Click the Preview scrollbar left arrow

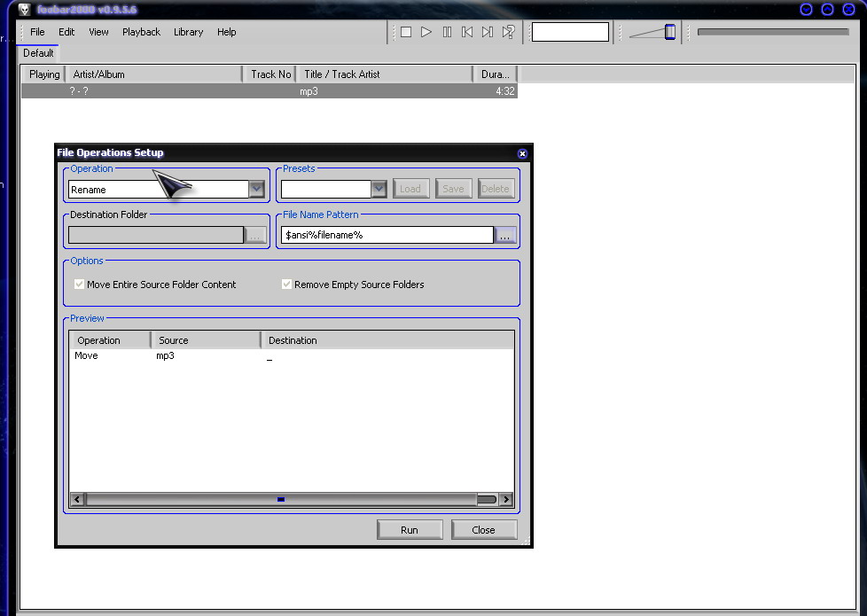point(77,499)
